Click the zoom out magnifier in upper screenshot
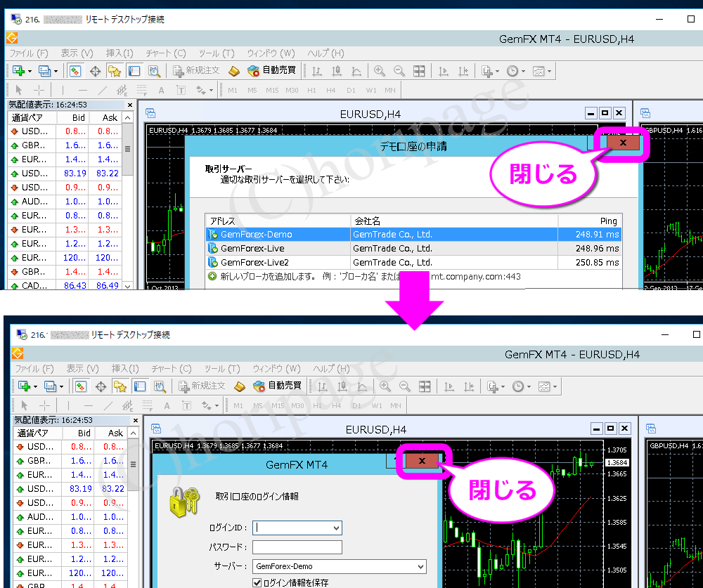The height and width of the screenshot is (588, 703). pos(399,71)
